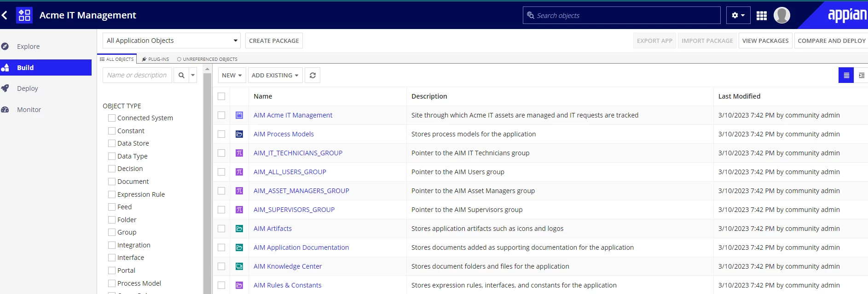
Task: Click the constant icon for AIM_SUPERVISORS_GROUP
Action: (239, 210)
